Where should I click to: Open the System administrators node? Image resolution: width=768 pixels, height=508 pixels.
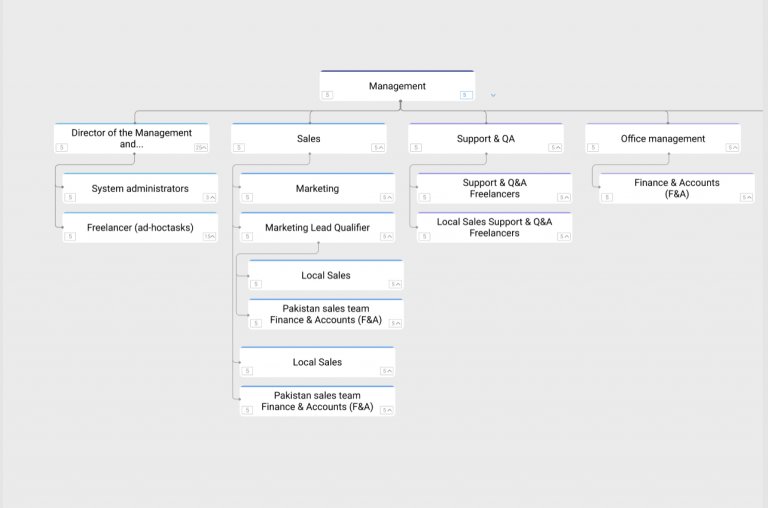click(x=140, y=188)
